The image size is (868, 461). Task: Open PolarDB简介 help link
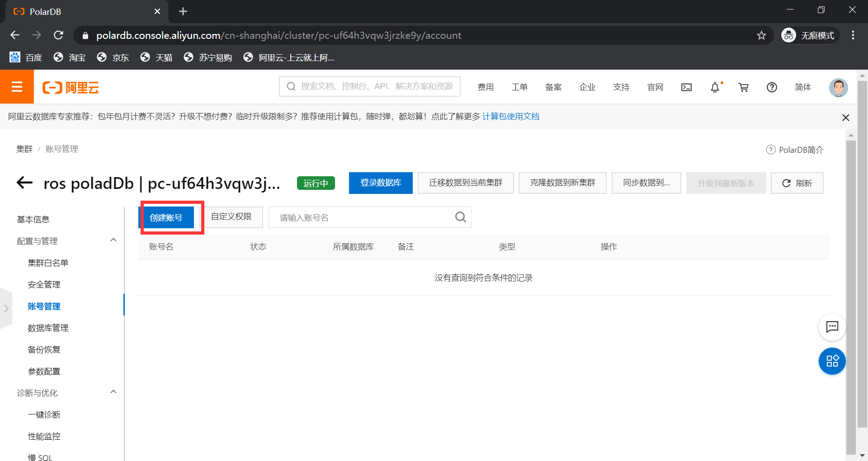(795, 150)
